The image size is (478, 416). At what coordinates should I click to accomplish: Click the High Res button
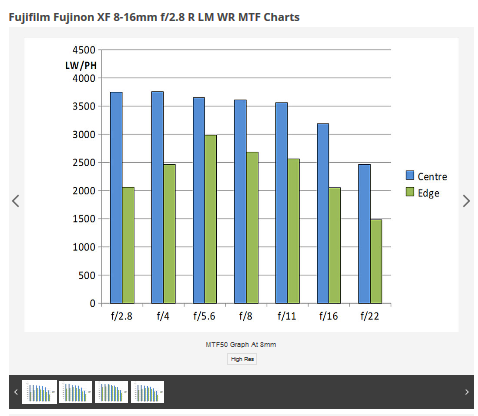point(242,359)
